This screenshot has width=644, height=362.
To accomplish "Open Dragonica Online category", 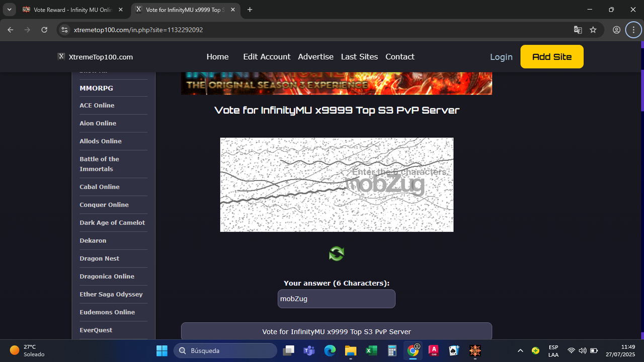I will (x=107, y=277).
